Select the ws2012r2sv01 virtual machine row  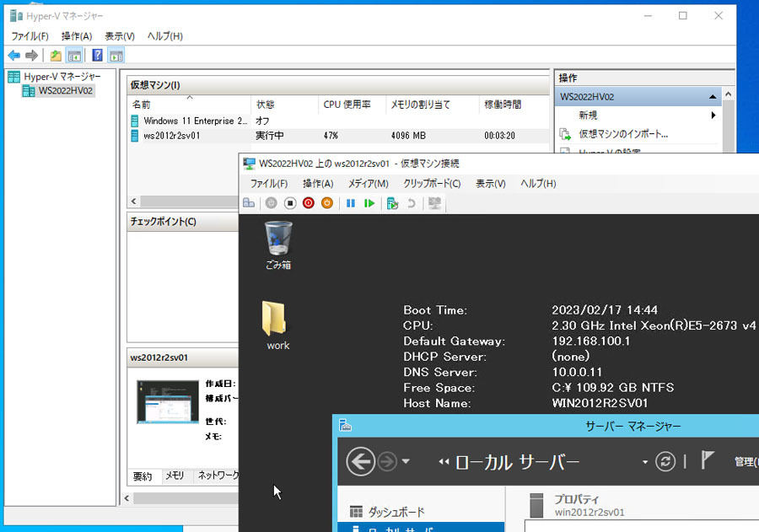click(339, 136)
